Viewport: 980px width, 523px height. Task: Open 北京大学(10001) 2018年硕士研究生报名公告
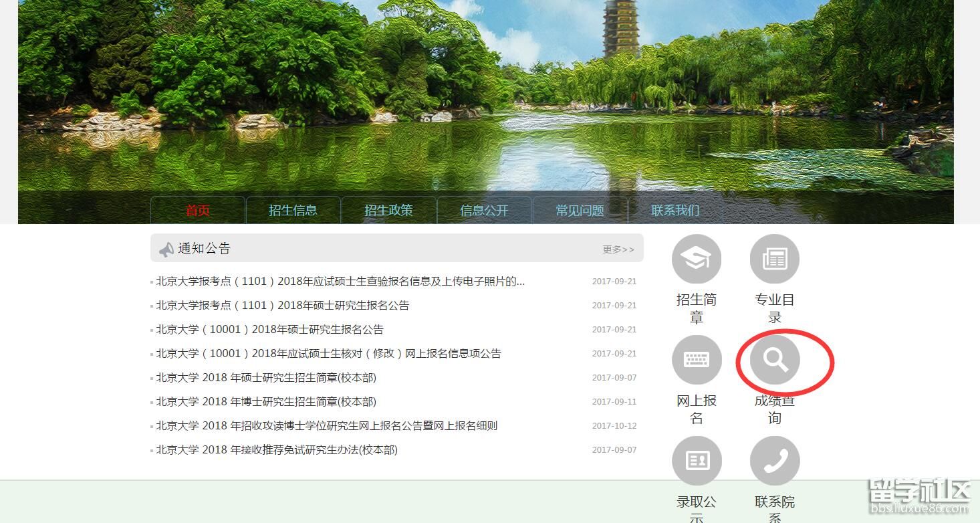269,330
